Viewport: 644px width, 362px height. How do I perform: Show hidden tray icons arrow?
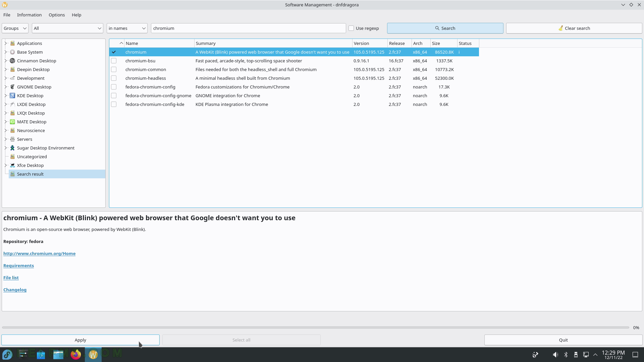(x=595, y=355)
